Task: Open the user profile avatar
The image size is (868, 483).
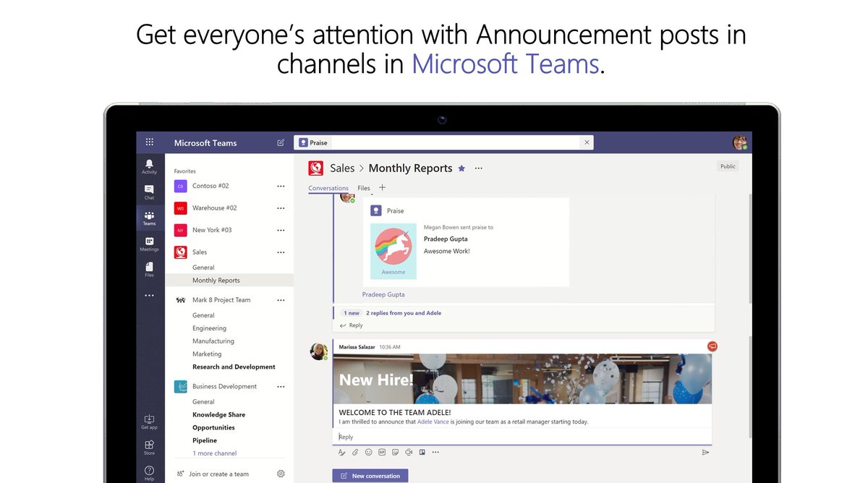Action: click(x=740, y=142)
